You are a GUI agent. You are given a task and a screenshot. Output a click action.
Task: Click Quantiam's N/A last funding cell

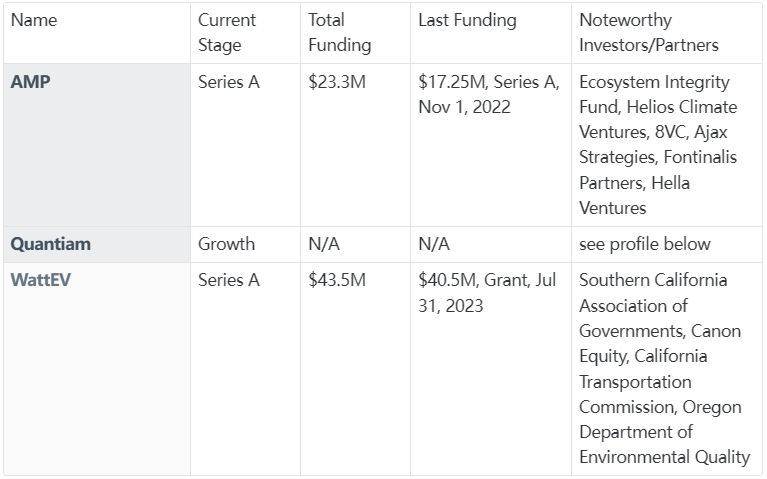click(491, 244)
